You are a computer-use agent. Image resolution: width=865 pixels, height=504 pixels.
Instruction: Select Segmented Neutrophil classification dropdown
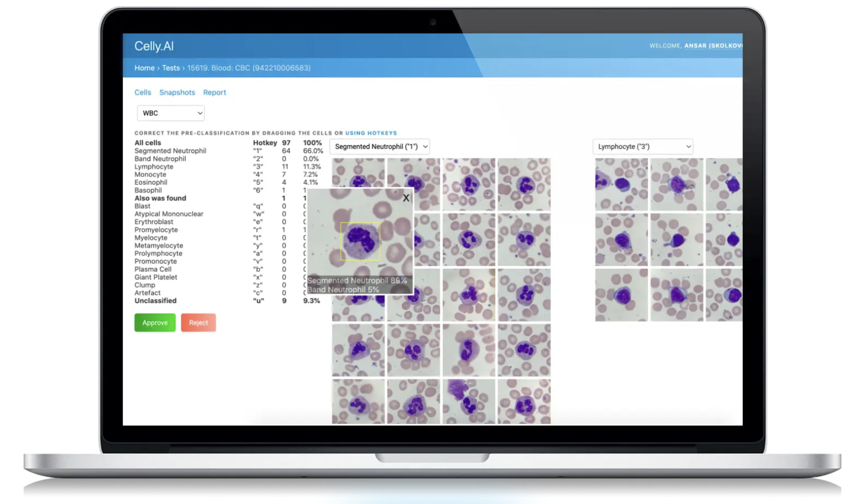(380, 146)
